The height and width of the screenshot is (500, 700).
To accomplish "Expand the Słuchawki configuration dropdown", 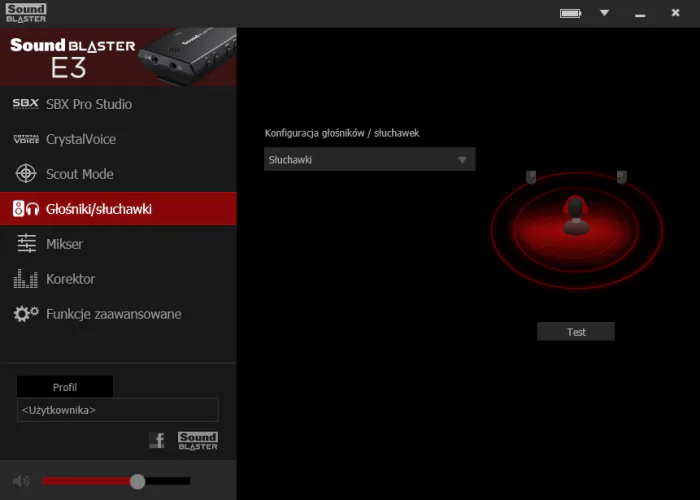I will tap(370, 159).
